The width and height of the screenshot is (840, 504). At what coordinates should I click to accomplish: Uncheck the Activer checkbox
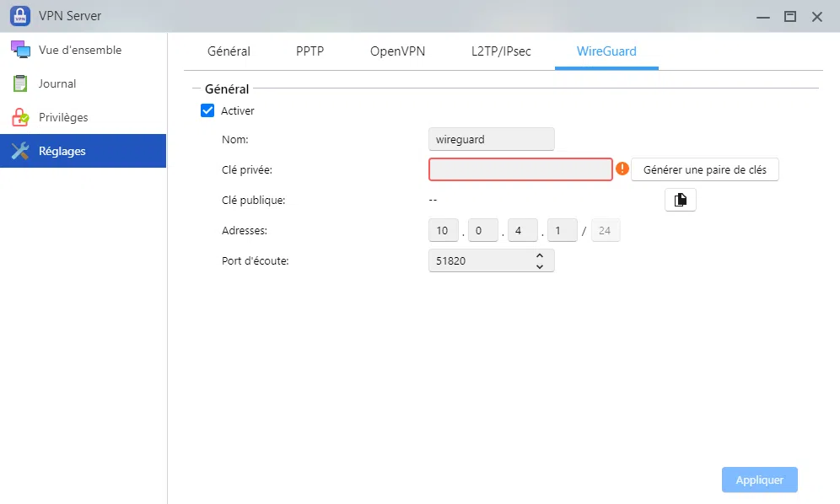(x=207, y=110)
